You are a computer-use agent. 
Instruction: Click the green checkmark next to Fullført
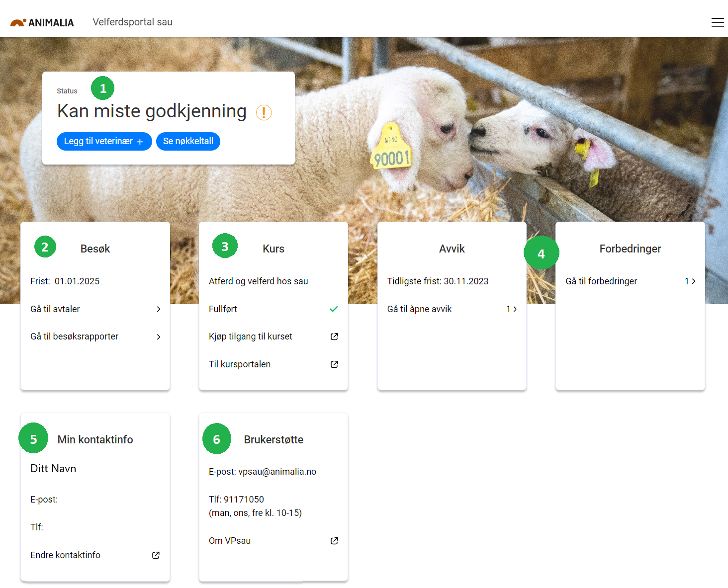tap(334, 309)
